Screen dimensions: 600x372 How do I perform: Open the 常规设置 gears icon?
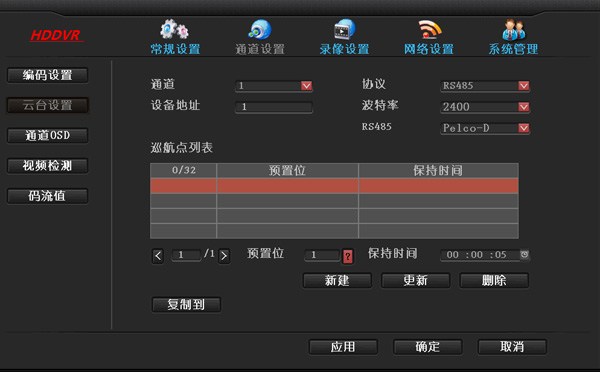pyautogui.click(x=174, y=29)
